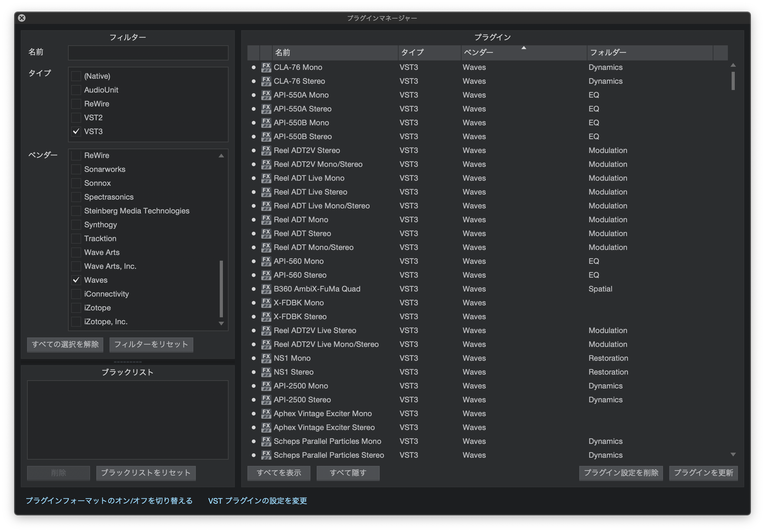Click the vendor list scrollbar thumb
765x532 pixels.
221,288
